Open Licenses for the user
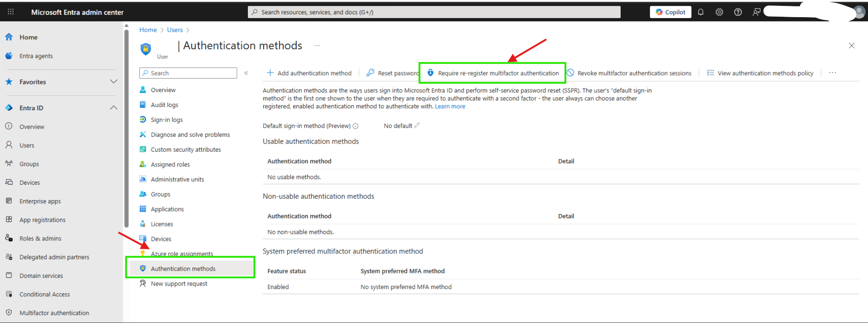 click(162, 224)
